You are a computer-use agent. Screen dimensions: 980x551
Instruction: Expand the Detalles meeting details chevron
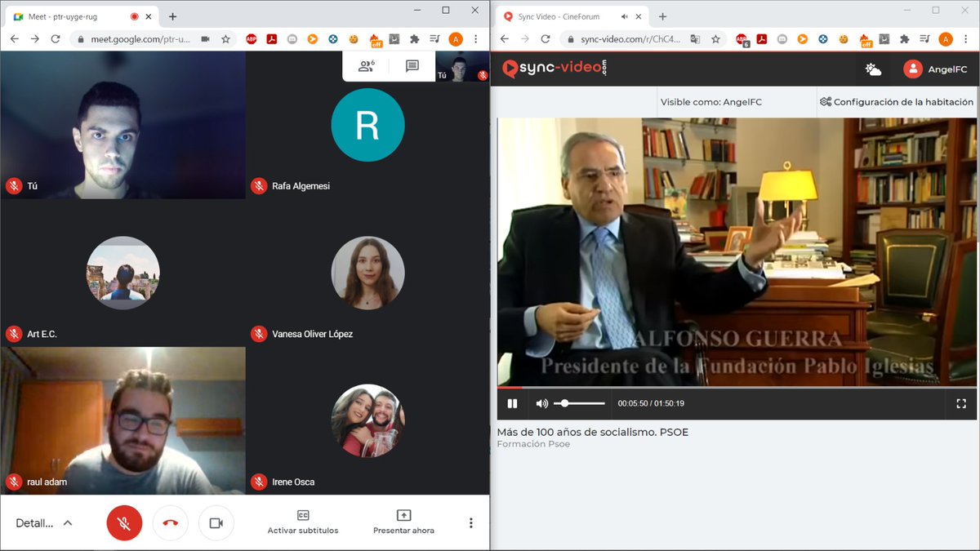(x=68, y=523)
